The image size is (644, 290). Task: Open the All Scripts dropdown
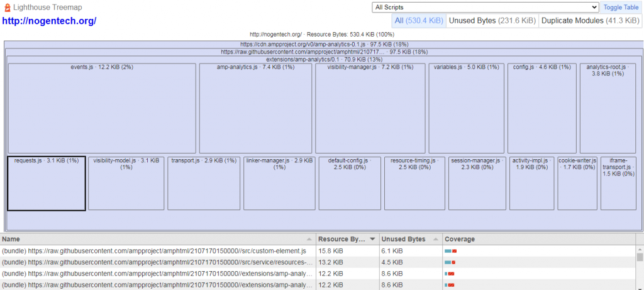point(486,8)
